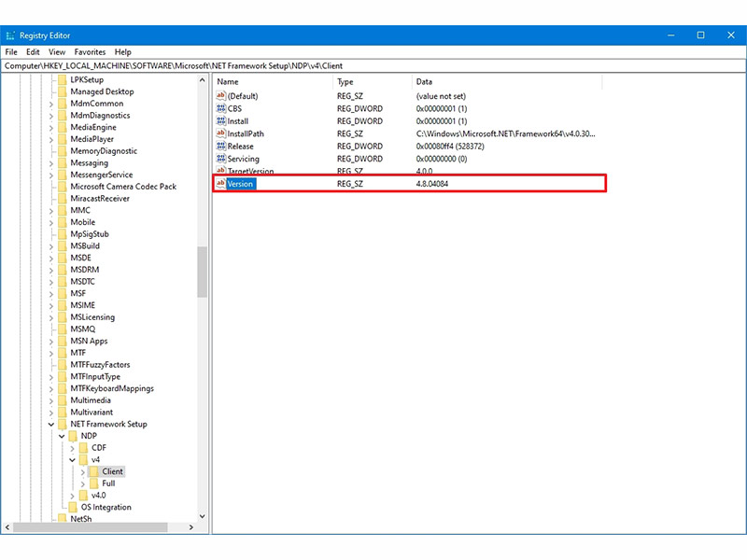
Task: Click the OS Integration folder icon
Action: click(x=73, y=507)
